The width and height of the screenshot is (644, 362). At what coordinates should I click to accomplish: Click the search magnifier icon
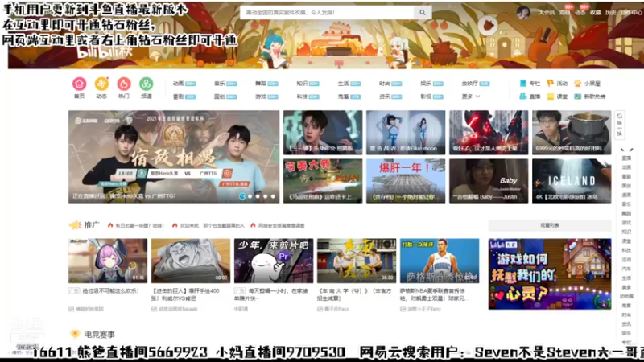coord(423,13)
